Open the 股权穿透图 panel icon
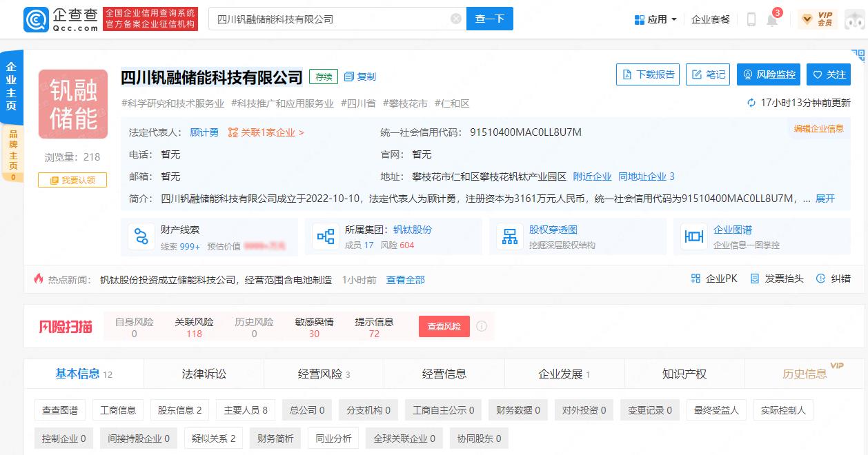The image size is (868, 455). [511, 236]
